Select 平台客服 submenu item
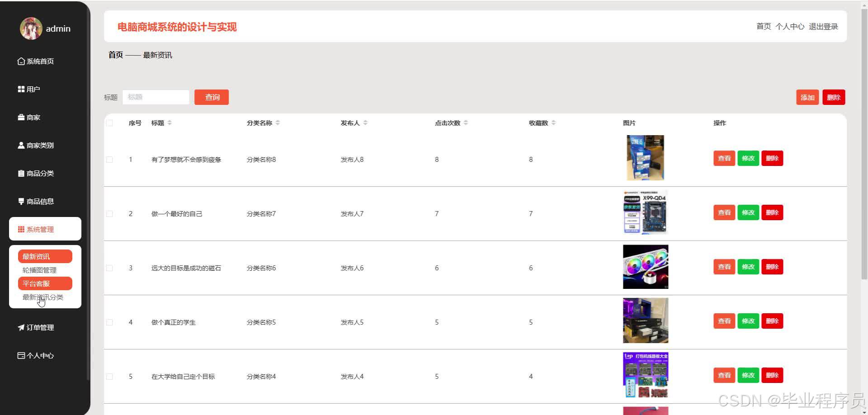 pos(45,283)
